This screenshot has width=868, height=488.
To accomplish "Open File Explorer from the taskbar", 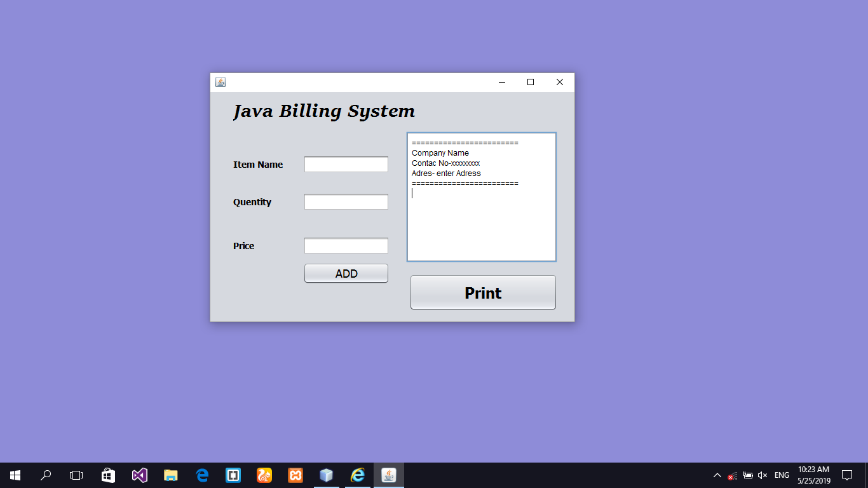I will (x=171, y=475).
